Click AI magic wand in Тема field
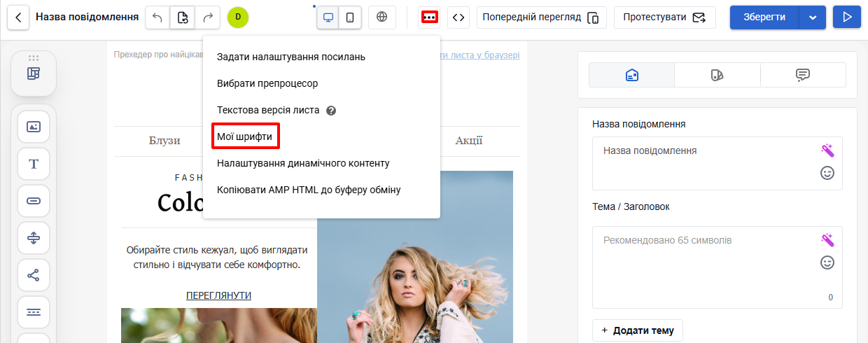The image size is (868, 343). coord(827,240)
